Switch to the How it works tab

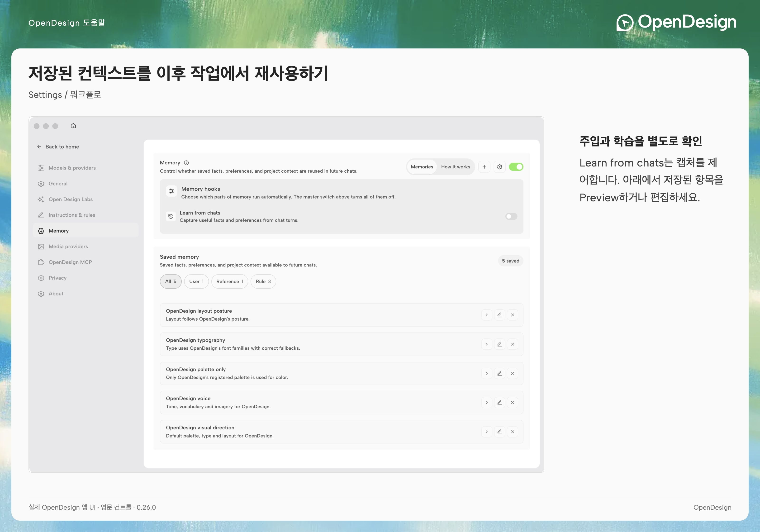tap(456, 167)
